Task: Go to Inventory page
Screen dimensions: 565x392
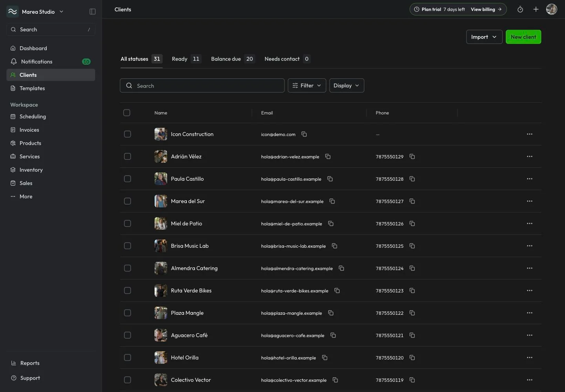Action: point(51,170)
